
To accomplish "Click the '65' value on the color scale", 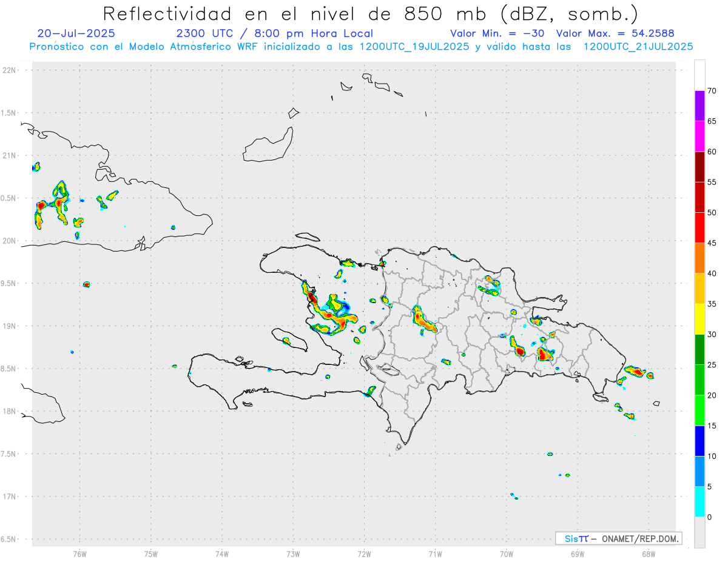I will 712,121.
